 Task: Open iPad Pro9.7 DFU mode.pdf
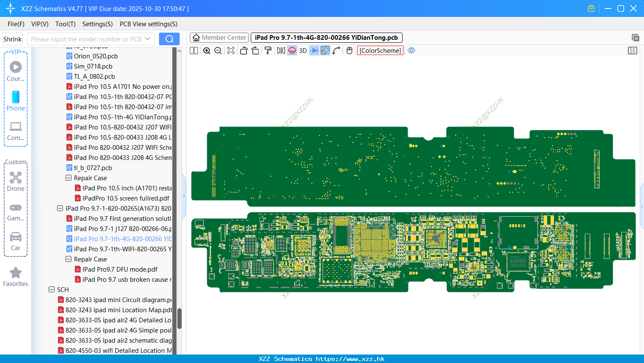(116, 269)
